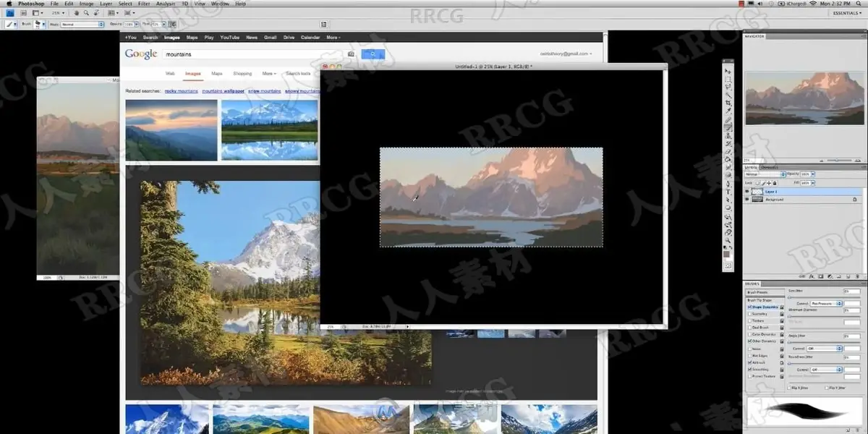Screen dimensions: 868x434
Task: Hide Layer 1 using its eye icon
Action: tap(747, 191)
